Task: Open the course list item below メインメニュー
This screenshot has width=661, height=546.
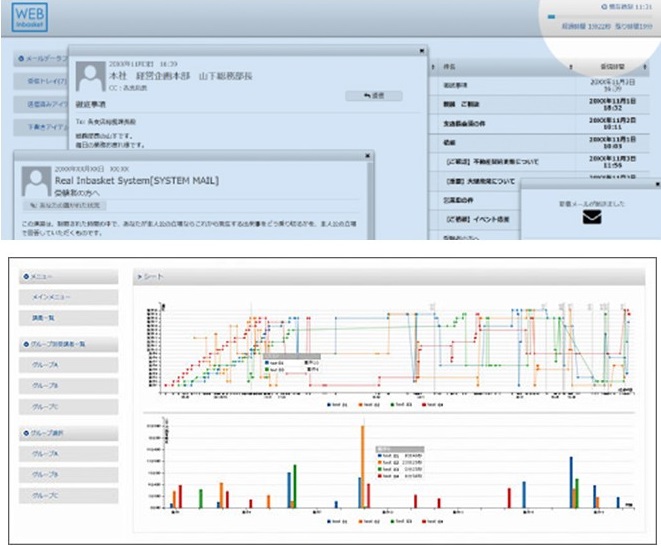Action: coord(68,318)
